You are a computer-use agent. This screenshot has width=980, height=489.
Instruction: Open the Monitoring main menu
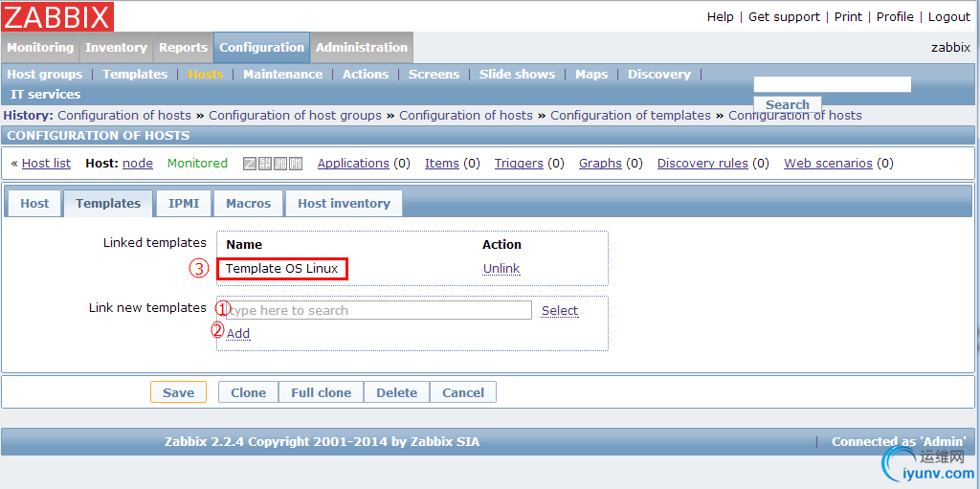click(40, 48)
